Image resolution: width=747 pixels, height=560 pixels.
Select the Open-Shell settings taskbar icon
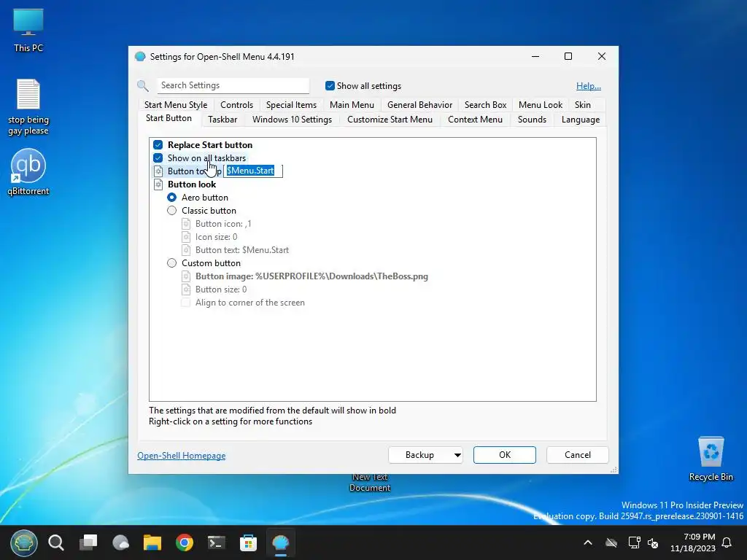[281, 542]
